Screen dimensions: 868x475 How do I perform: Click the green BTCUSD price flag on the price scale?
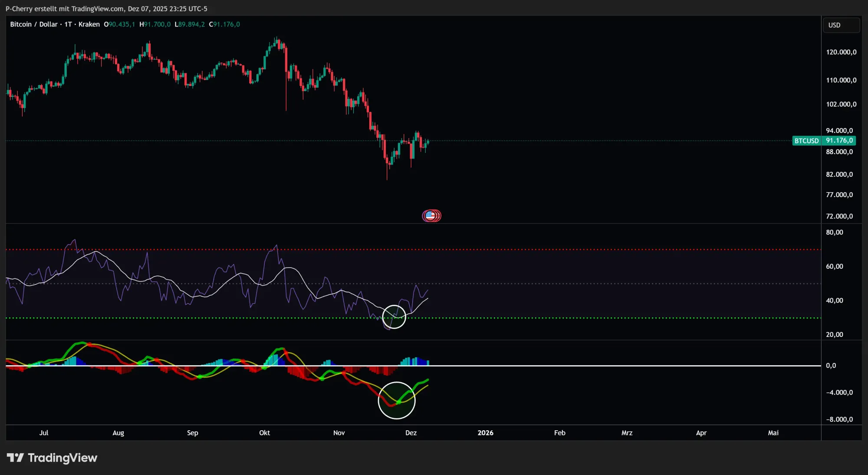[824, 141]
